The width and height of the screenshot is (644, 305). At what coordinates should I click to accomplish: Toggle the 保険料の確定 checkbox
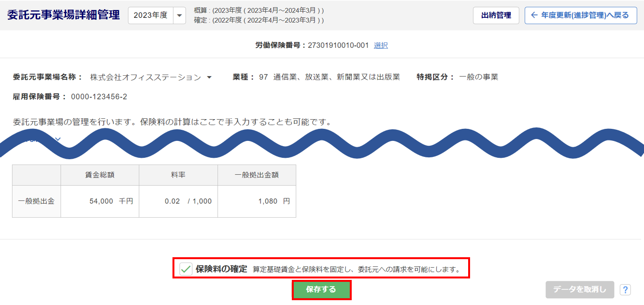186,269
